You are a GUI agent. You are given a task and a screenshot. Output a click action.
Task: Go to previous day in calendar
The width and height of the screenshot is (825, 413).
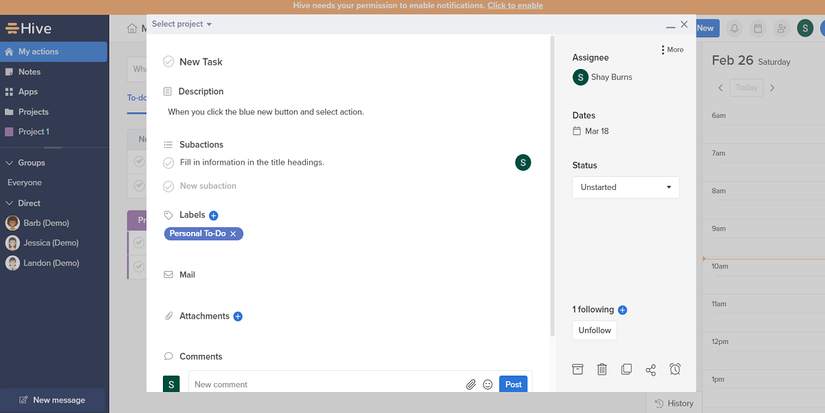point(720,88)
